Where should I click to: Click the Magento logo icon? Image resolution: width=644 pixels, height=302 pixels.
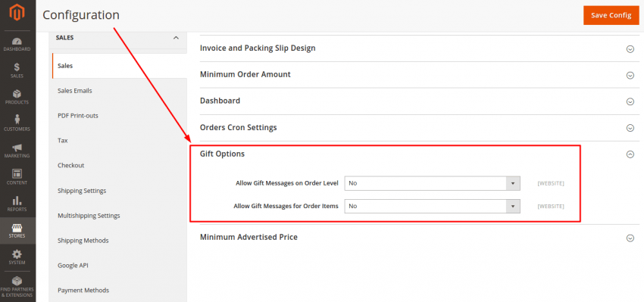click(17, 13)
